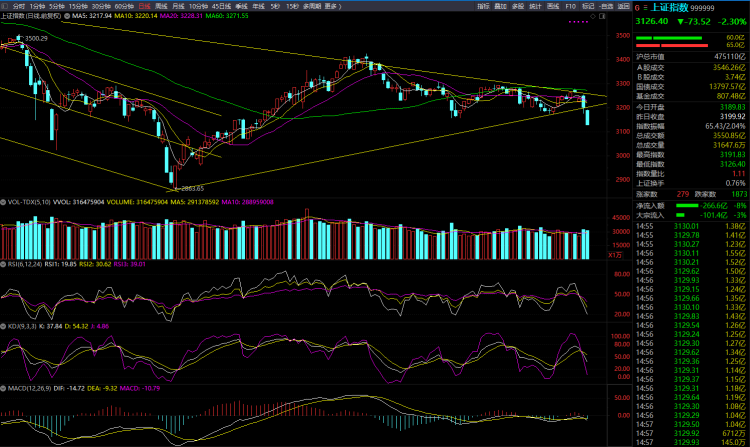Viewport: 750px width, 447px height.
Task: Click the settings icon beside 上证指数 chart title
Action: point(66,17)
